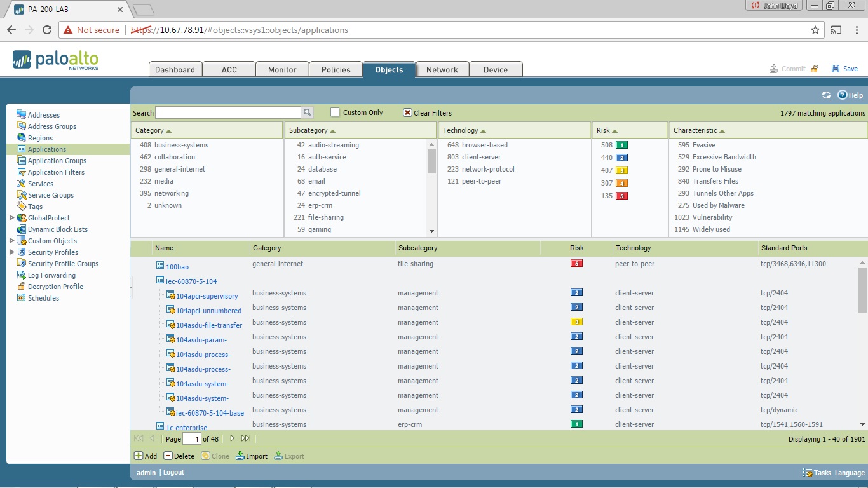This screenshot has width=868, height=488.
Task: Click the Logout link
Action: (172, 472)
